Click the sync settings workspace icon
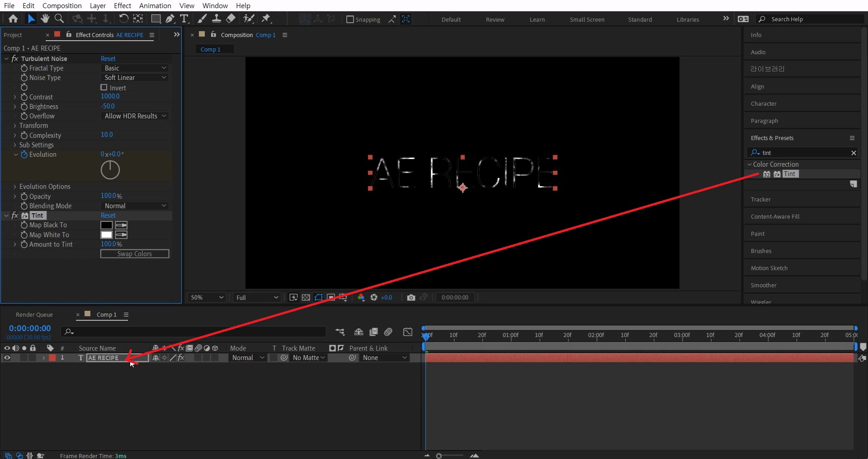The width and height of the screenshot is (868, 459). pyautogui.click(x=743, y=19)
